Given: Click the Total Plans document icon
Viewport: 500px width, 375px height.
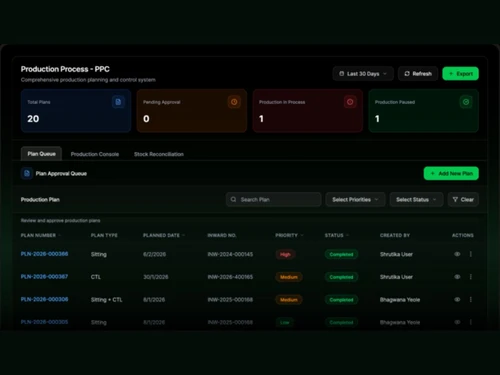Looking at the screenshot, I should [118, 102].
